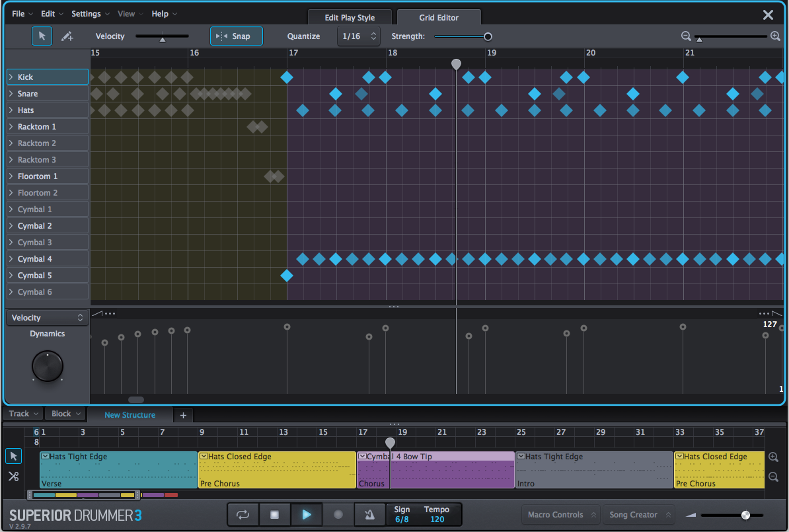
Task: Open the View menu
Action: point(130,14)
